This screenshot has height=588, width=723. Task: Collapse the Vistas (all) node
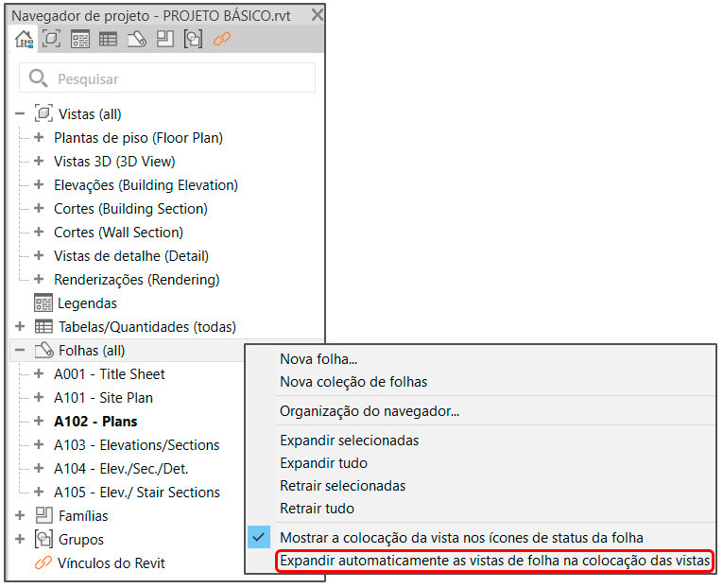coord(20,113)
